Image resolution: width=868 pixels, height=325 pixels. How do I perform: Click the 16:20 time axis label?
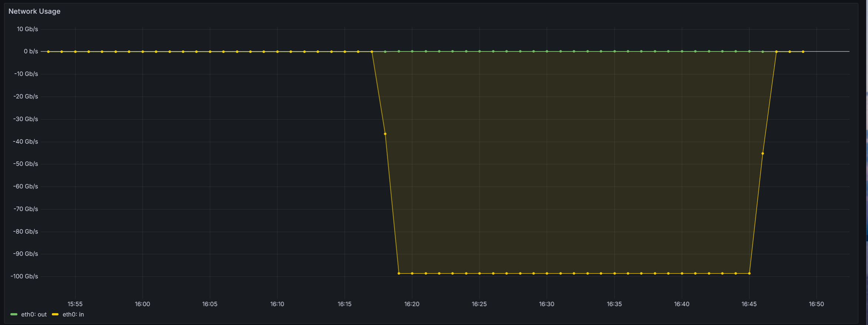click(412, 304)
